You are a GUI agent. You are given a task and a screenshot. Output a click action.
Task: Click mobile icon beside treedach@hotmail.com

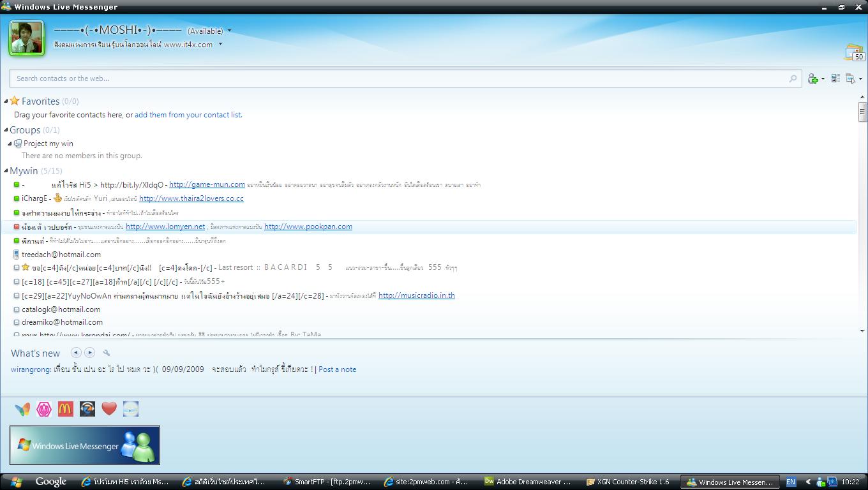coord(17,255)
